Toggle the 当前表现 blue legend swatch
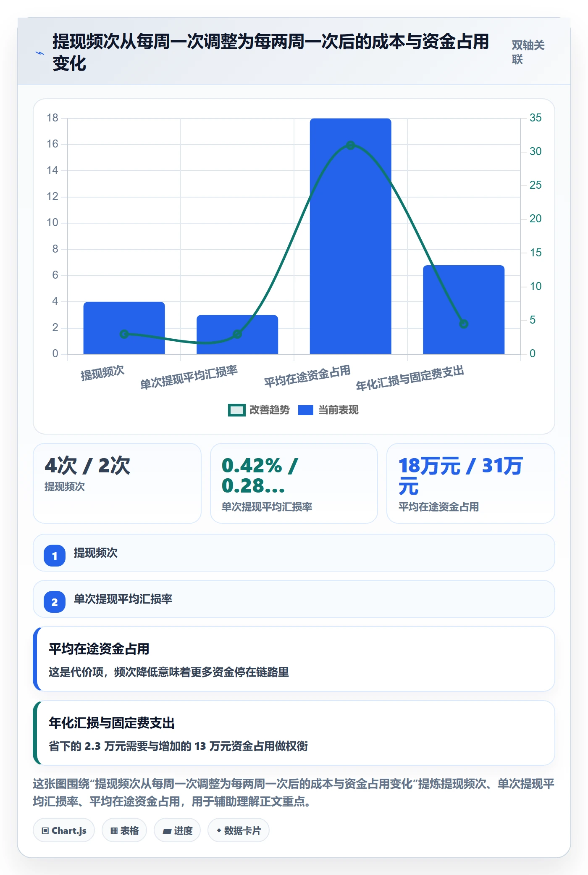Viewport: 588px width, 875px height. coord(305,410)
